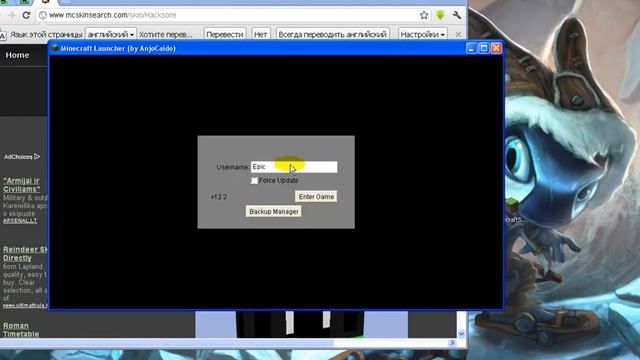Click Enter Game button
The height and width of the screenshot is (360, 640).
tap(316, 196)
